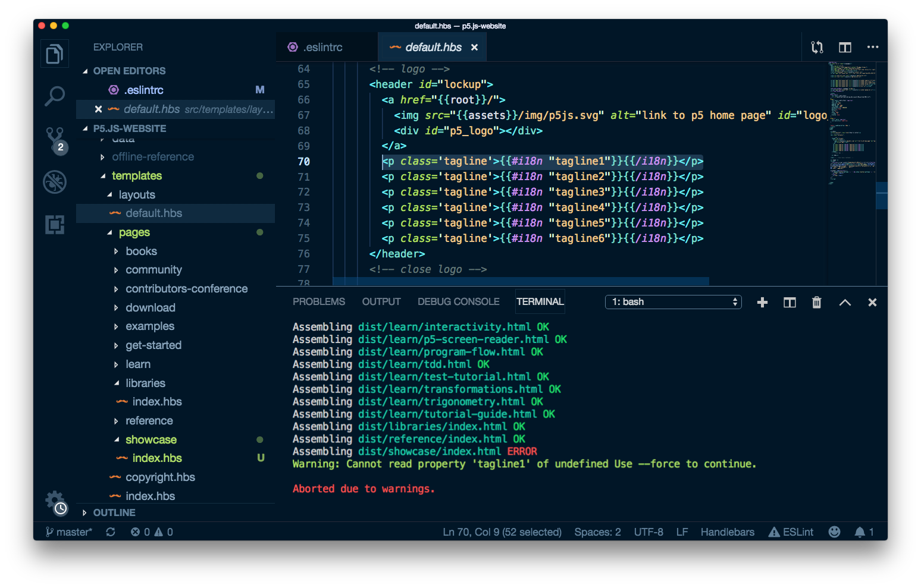Split the editor using the split icon

[x=844, y=47]
